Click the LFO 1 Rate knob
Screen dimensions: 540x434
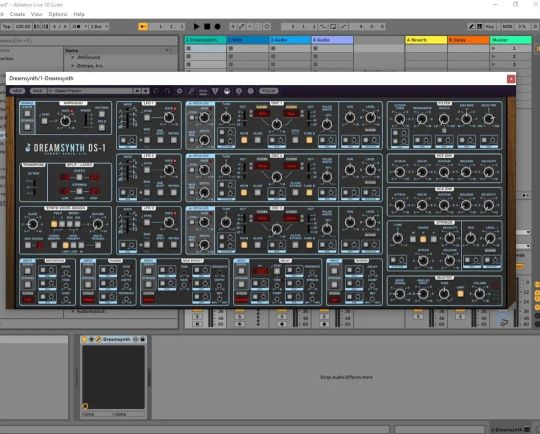(x=169, y=117)
